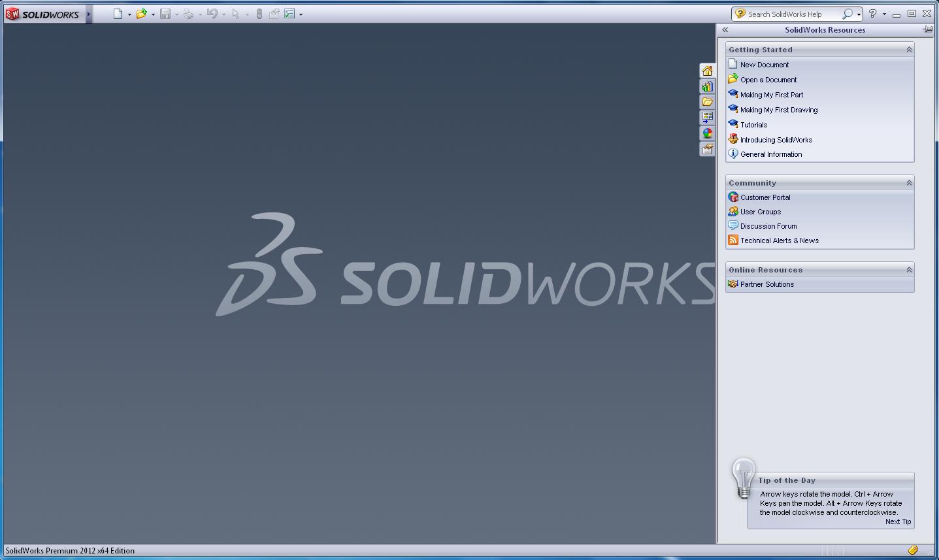Screen dimensions: 939x560
Task: Click the graduation cap beside Making My First Part
Action: [x=733, y=94]
